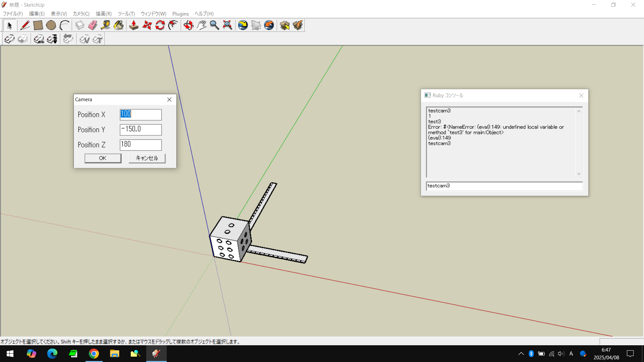This screenshot has height=362, width=644.
Task: Open the Plugins menu
Action: point(180,14)
